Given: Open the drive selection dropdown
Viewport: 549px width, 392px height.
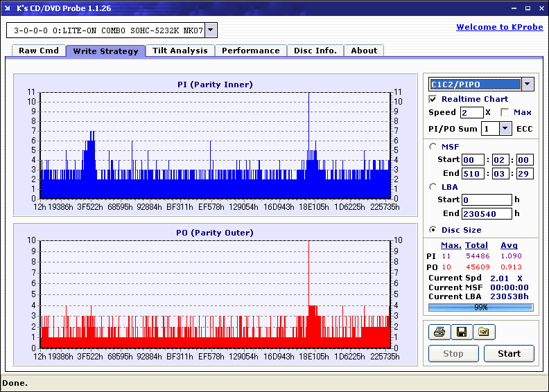Looking at the screenshot, I should click(211, 30).
